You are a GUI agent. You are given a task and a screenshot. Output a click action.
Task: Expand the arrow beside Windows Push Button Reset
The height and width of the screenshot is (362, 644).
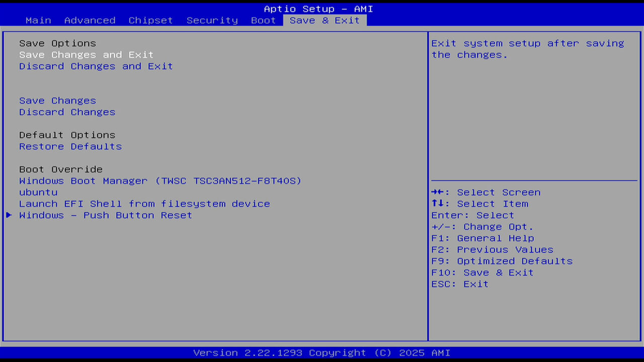9,215
